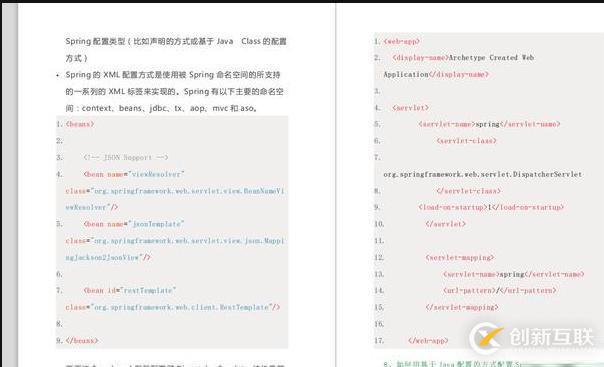Click the opening <beans> tag line
The image size is (604, 367).
(x=80, y=124)
